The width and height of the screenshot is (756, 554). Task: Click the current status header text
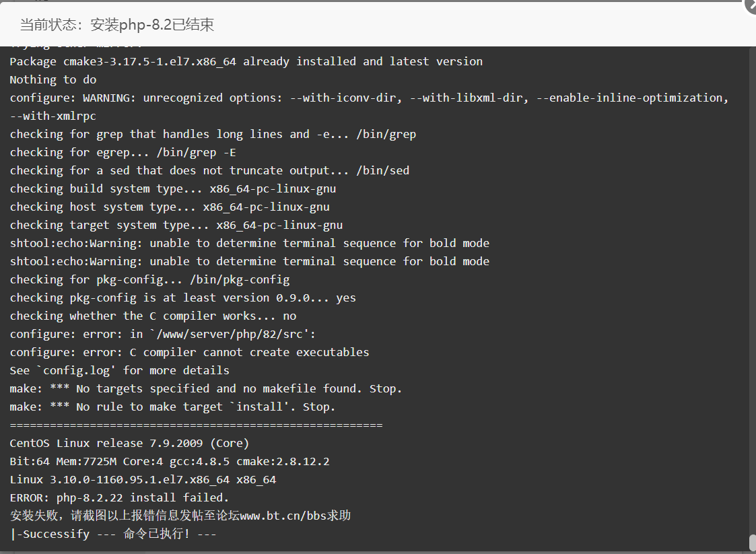(x=117, y=25)
